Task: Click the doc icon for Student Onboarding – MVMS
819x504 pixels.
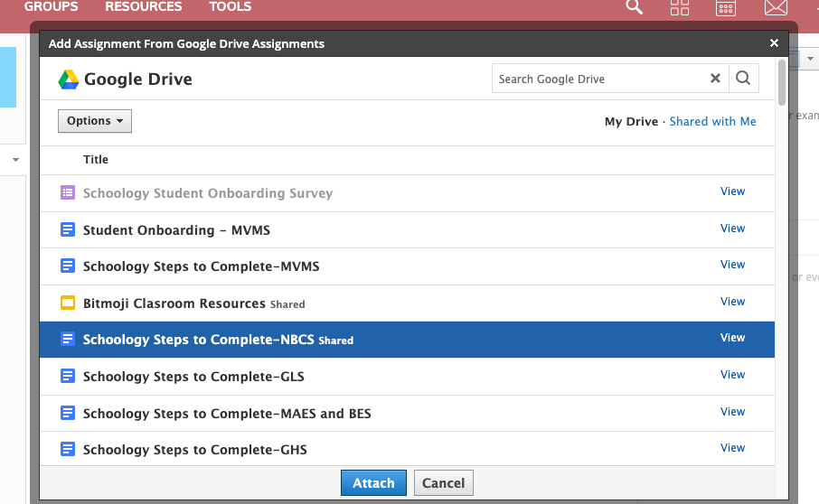Action: click(x=68, y=229)
